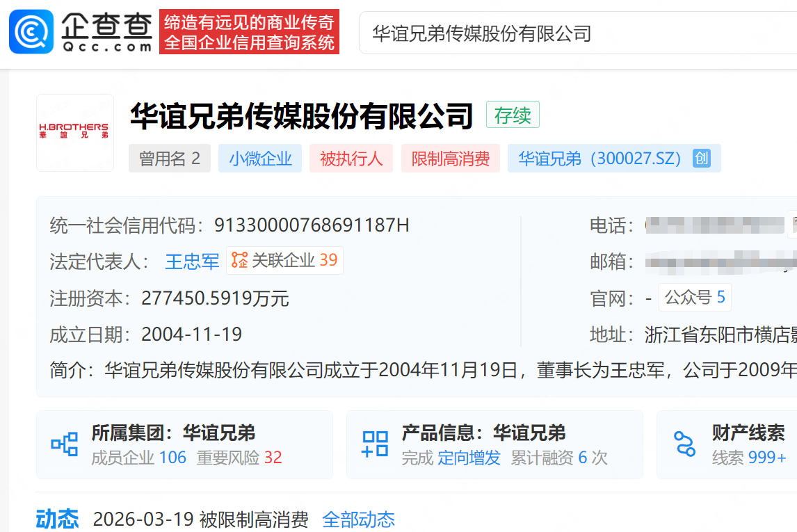Click the 存续 status badge
This screenshot has height=532, width=797.
point(513,115)
